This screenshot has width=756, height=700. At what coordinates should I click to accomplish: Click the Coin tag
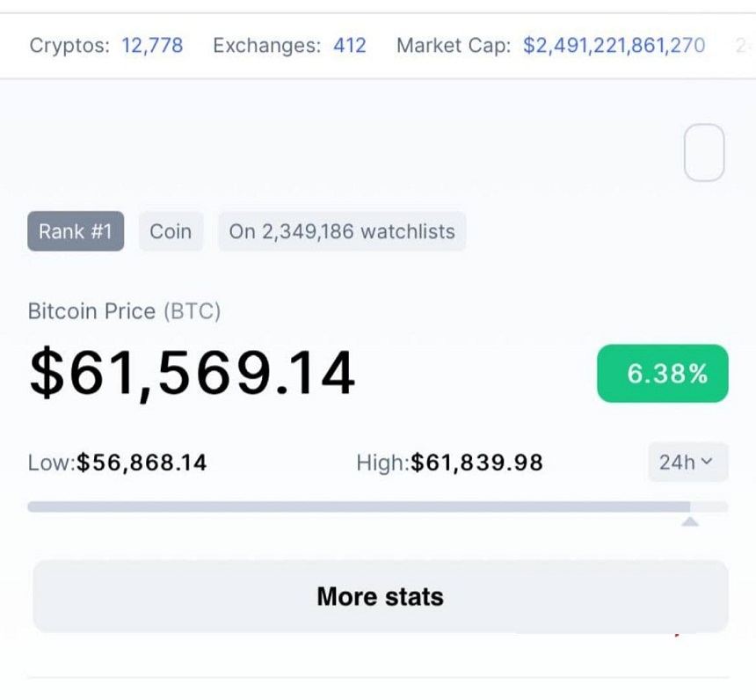(x=171, y=231)
